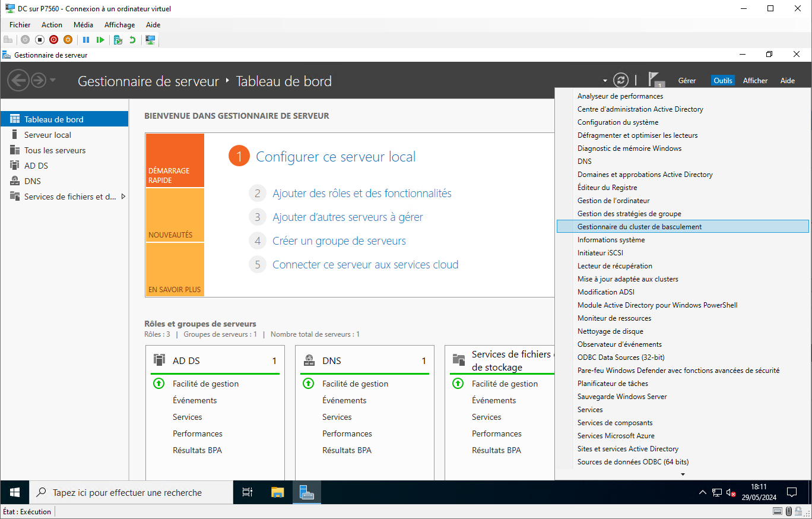Click Ajouter des rôles et des fonctionnalités link
The width and height of the screenshot is (812, 519).
pos(361,194)
